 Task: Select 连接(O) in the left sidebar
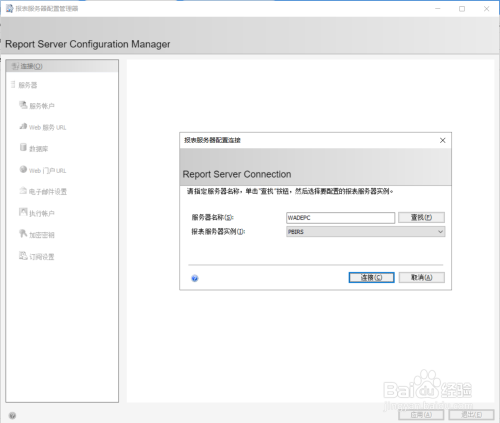[x=62, y=66]
